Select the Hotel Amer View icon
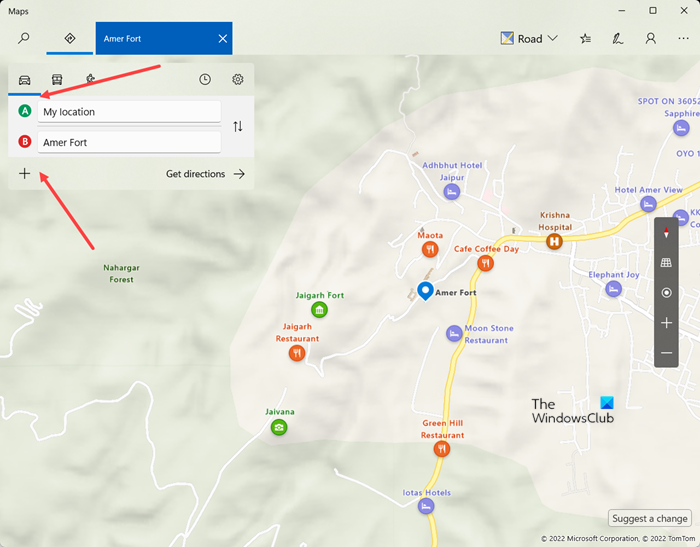Viewport: 700px width, 547px height. 648,205
